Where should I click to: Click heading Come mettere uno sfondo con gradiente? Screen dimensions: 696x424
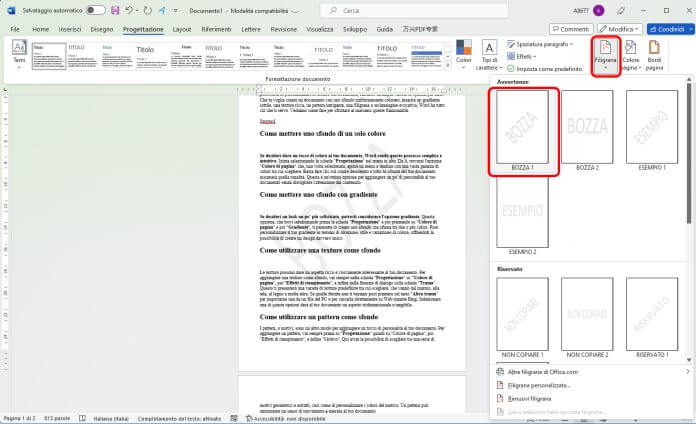pos(318,194)
